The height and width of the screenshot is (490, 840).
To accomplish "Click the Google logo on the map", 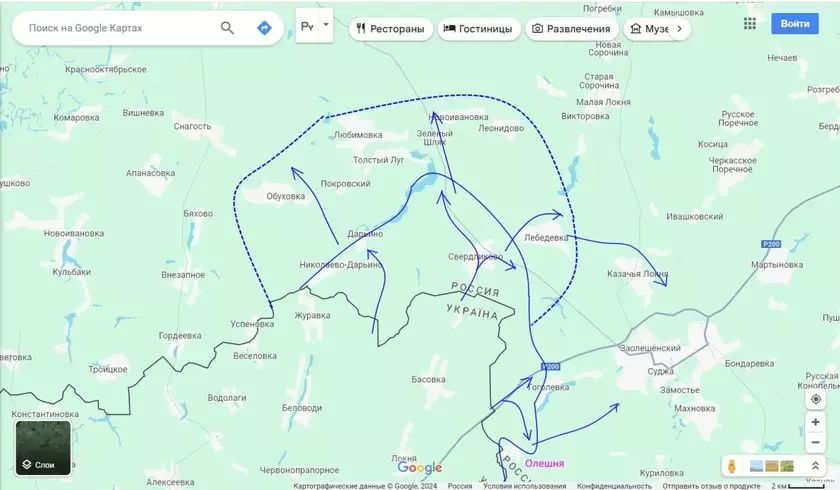I will (419, 467).
